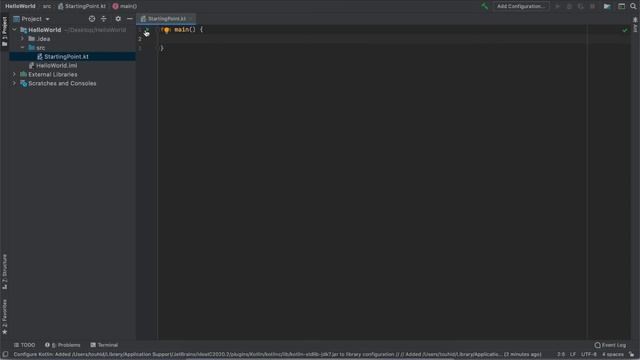
Task: Expand Scratches and Consoles node arrow
Action: click(15, 83)
